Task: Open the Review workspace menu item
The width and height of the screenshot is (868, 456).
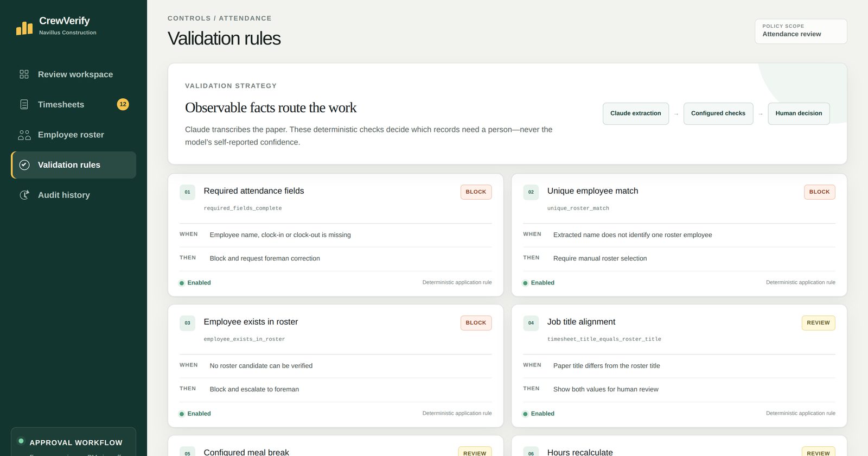Action: (74, 74)
